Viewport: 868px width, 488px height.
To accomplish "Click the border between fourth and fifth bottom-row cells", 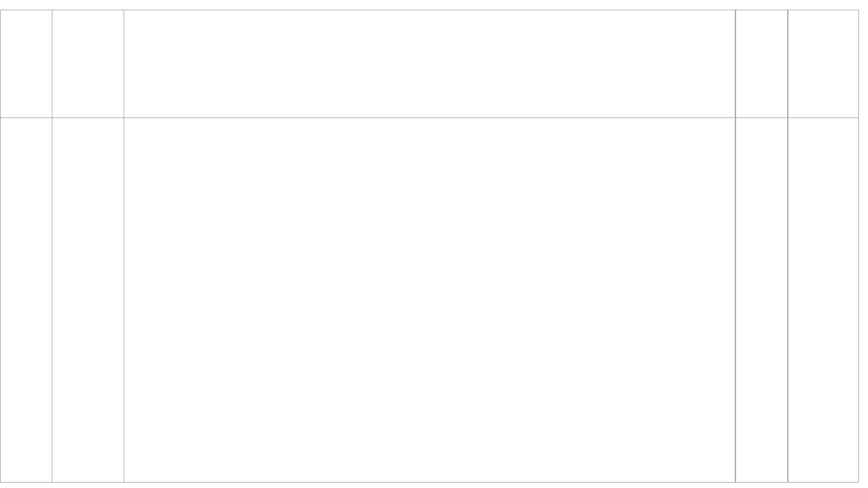I will [788, 299].
